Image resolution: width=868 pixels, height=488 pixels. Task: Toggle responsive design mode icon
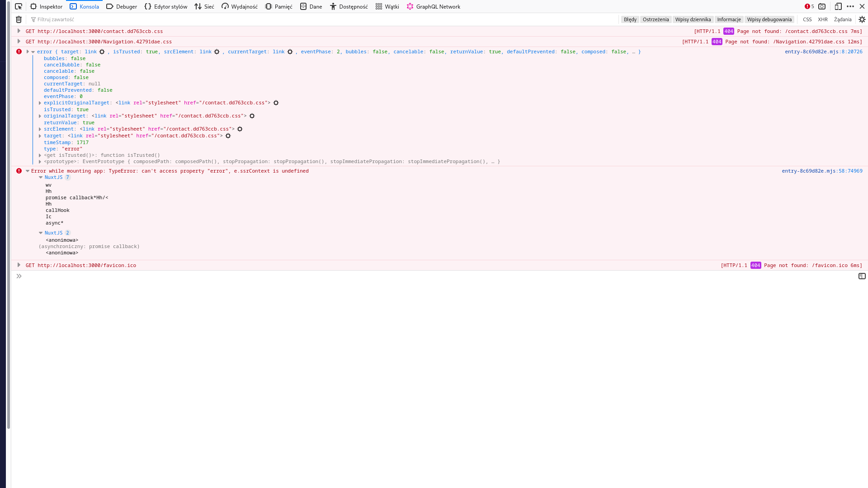pos(838,6)
